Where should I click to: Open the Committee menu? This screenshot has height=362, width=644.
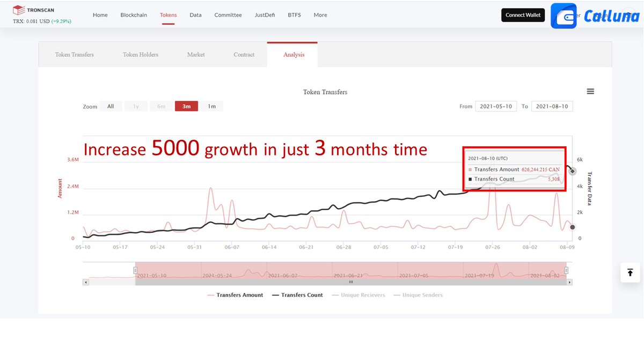click(x=228, y=15)
